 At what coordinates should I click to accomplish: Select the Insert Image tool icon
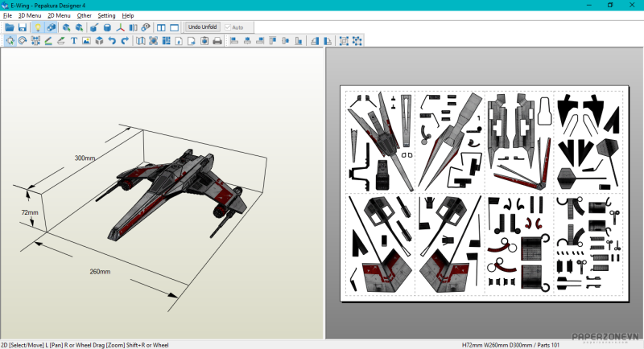(86, 41)
